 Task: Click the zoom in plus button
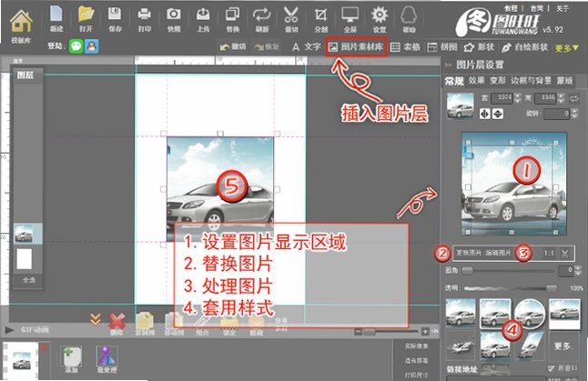(425, 332)
